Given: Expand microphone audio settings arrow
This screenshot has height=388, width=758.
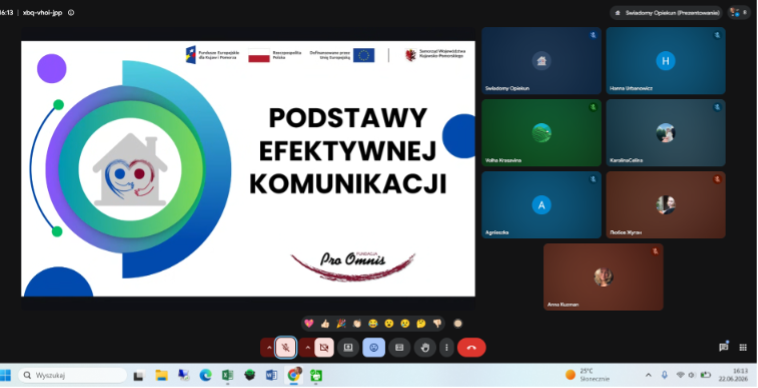Looking at the screenshot, I should point(268,347).
